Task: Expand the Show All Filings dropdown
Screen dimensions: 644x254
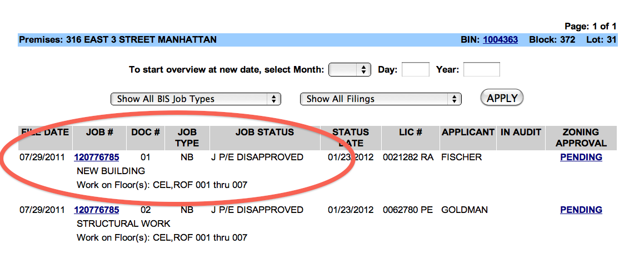Action: [381, 99]
